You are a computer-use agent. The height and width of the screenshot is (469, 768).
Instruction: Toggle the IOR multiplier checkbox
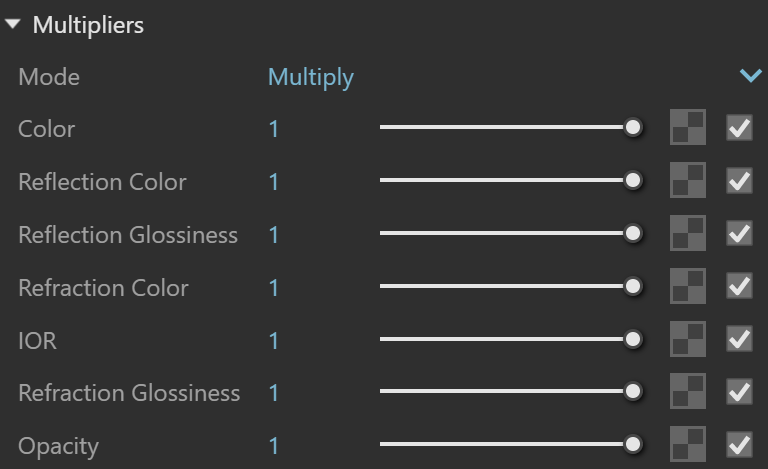(739, 339)
